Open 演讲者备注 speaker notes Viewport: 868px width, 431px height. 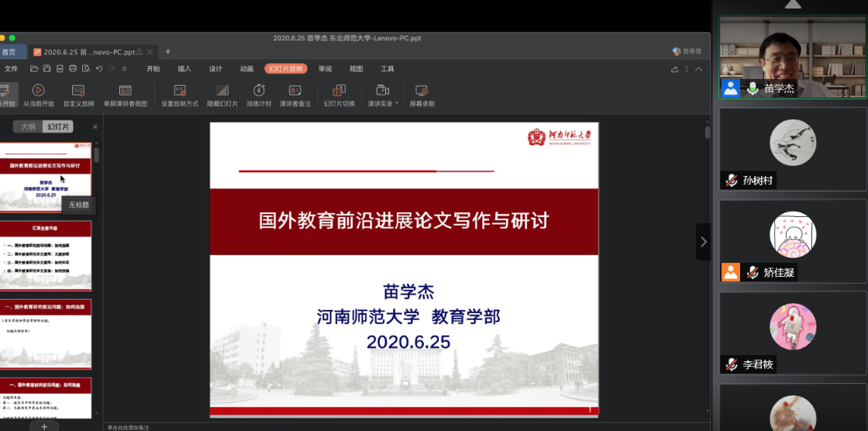click(x=294, y=91)
